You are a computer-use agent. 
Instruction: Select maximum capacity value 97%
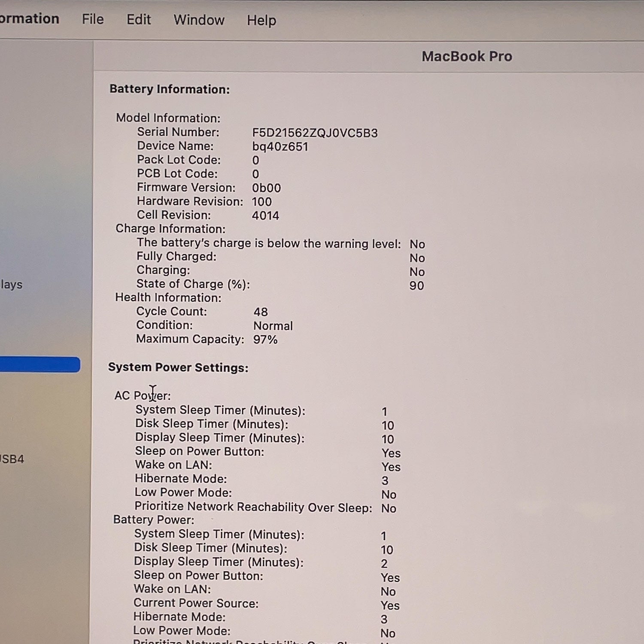(x=265, y=340)
